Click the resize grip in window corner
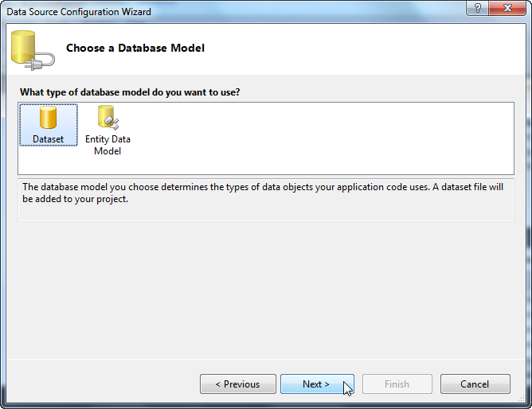The image size is (532, 409). click(522, 399)
